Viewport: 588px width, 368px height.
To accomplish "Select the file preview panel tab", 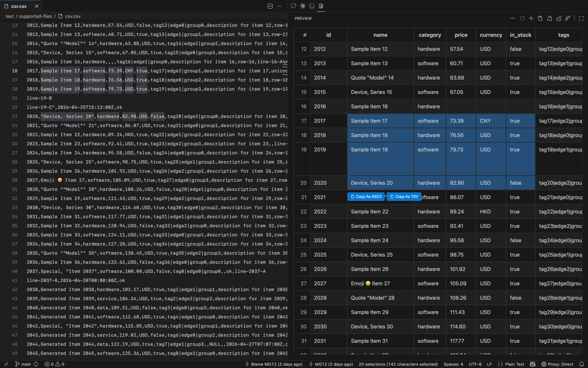I will [321, 6].
